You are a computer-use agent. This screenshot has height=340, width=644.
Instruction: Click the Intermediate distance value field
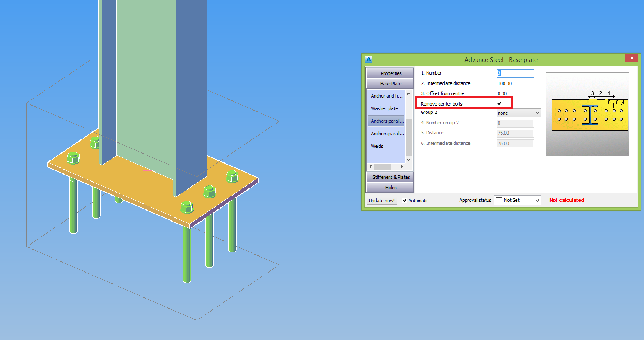(515, 83)
